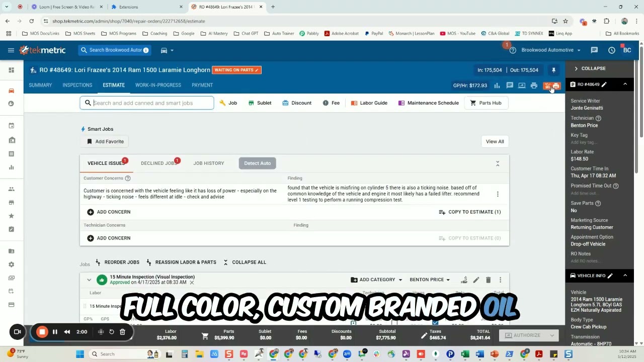Focus the canned and smart jobs search field
The height and width of the screenshot is (362, 644).
point(147,103)
